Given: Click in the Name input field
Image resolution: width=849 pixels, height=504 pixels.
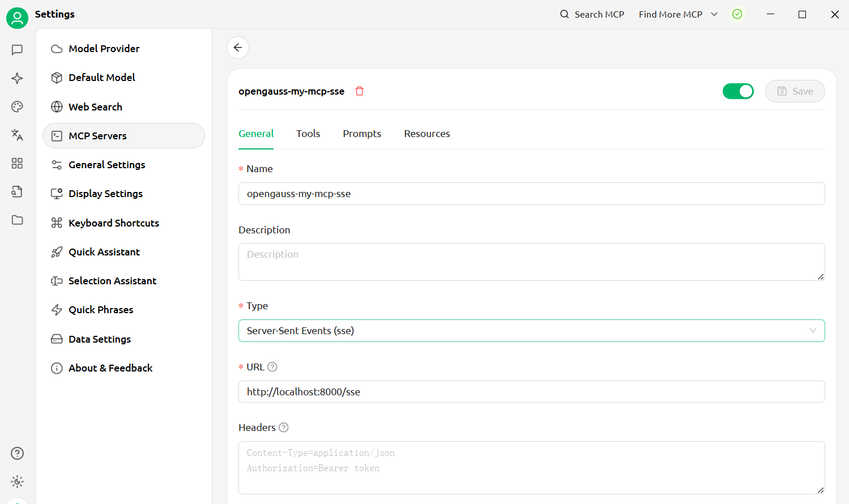Looking at the screenshot, I should [x=531, y=194].
